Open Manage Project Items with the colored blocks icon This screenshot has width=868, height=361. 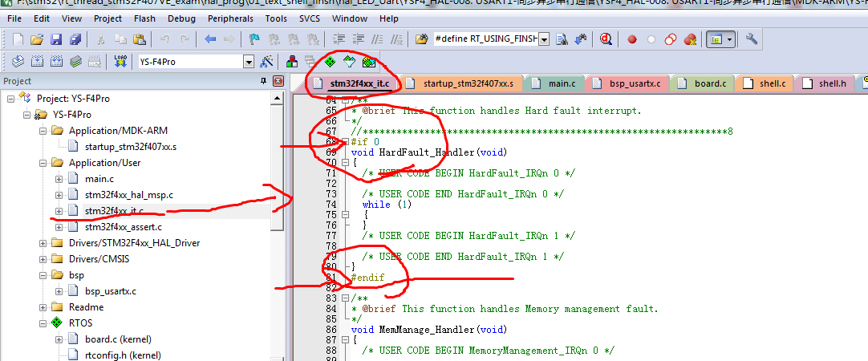292,61
